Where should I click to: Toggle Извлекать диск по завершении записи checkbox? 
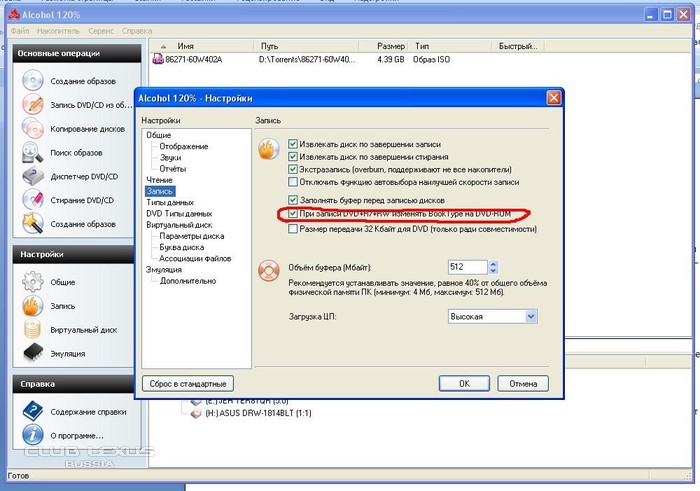(x=293, y=144)
